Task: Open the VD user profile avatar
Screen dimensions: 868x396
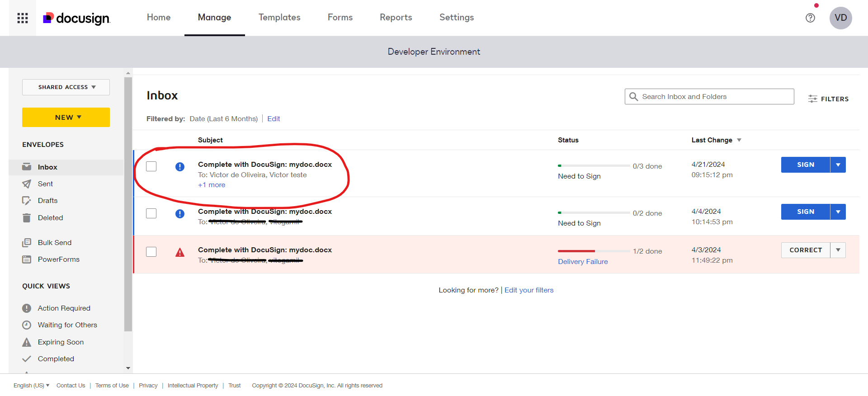Action: (840, 18)
